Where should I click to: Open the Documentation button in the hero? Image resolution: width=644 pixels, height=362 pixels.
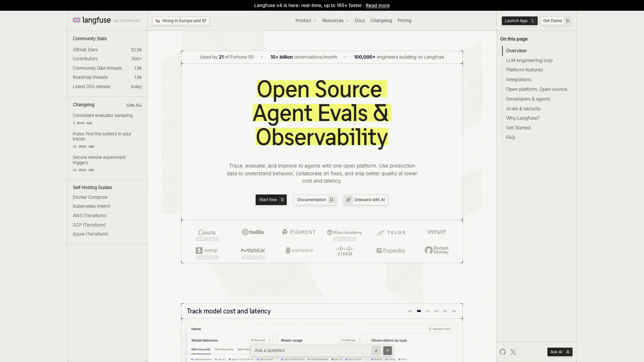click(315, 200)
